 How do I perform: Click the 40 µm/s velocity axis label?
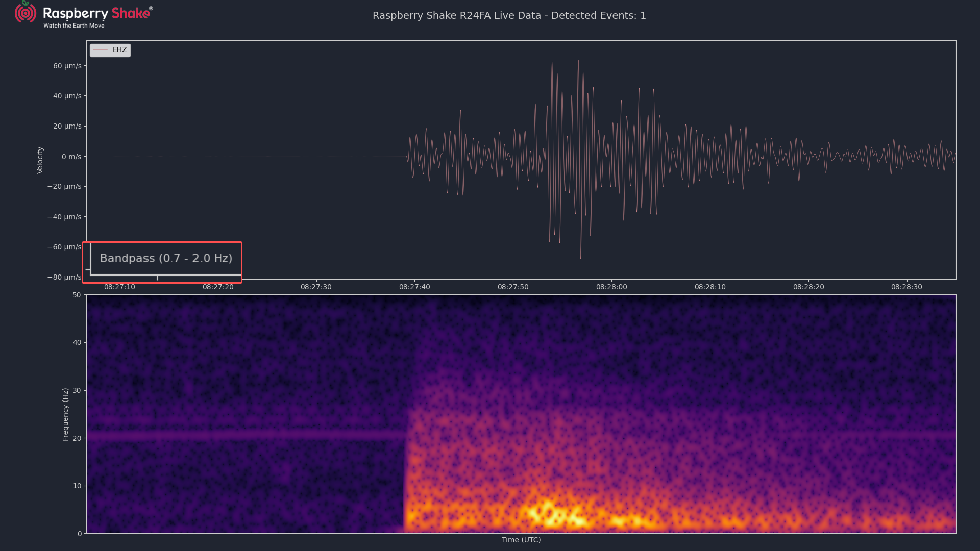coord(67,96)
